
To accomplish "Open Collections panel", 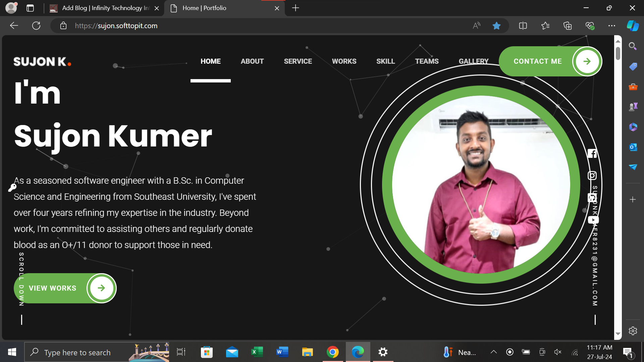I will tap(568, 25).
